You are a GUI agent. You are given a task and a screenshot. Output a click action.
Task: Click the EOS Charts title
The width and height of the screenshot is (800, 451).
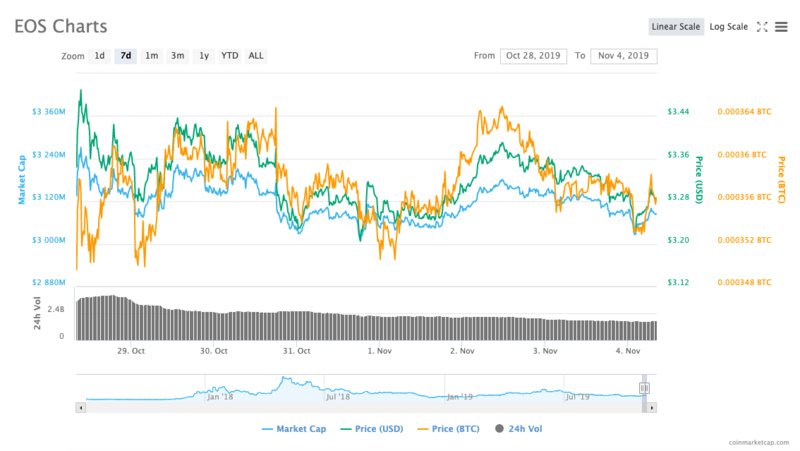click(61, 27)
